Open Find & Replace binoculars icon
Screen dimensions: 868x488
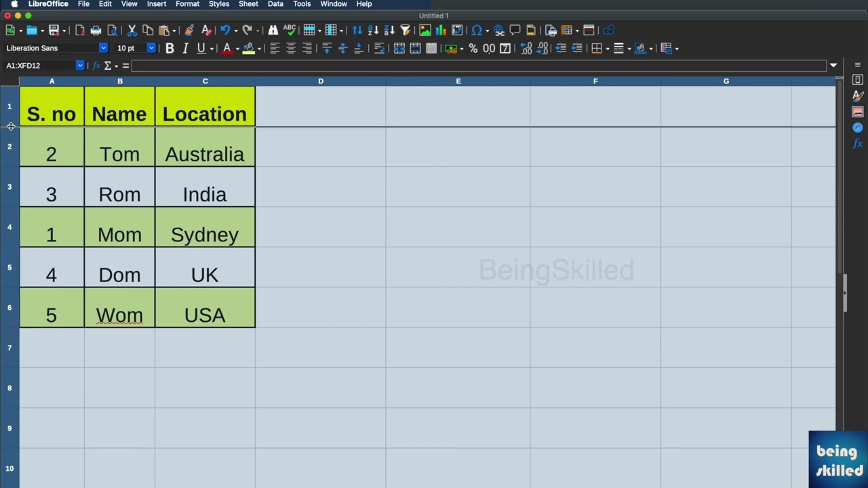pos(273,30)
